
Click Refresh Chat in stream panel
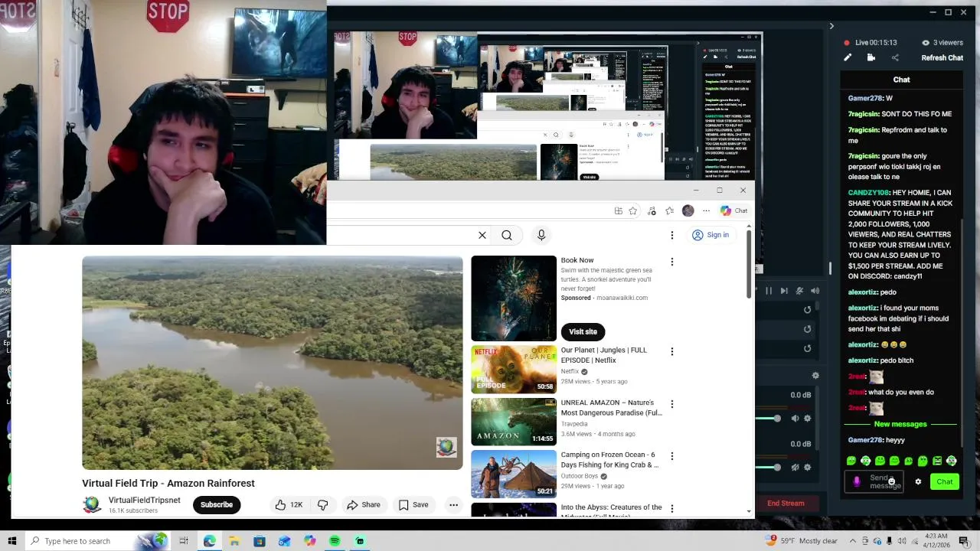942,57
